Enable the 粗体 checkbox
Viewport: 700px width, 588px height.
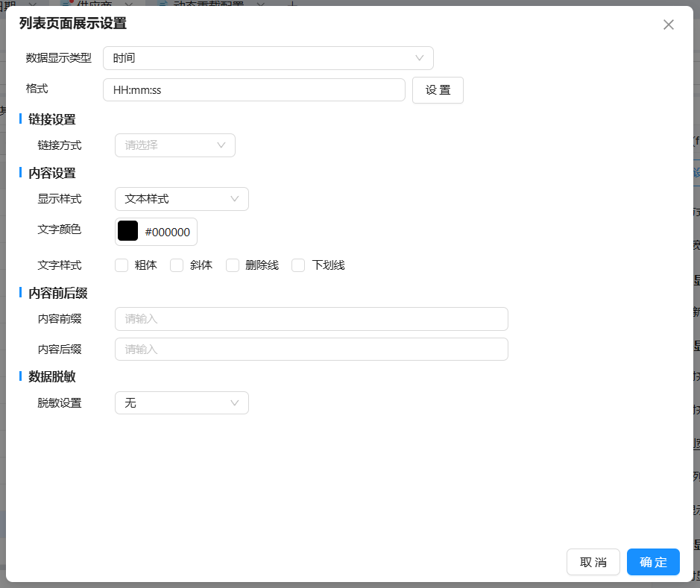(x=122, y=265)
